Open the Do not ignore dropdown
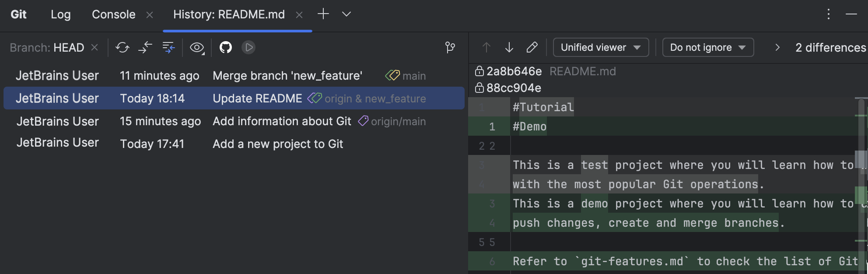The image size is (868, 274). coord(708,47)
